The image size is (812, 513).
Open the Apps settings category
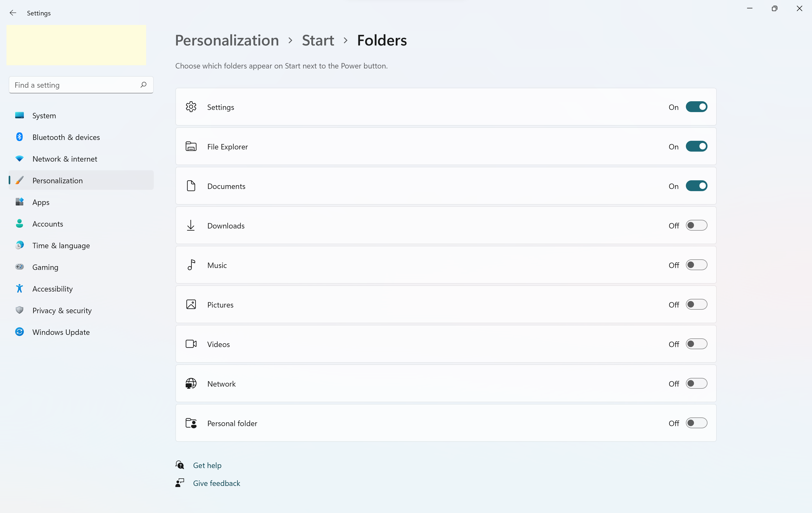(x=41, y=202)
